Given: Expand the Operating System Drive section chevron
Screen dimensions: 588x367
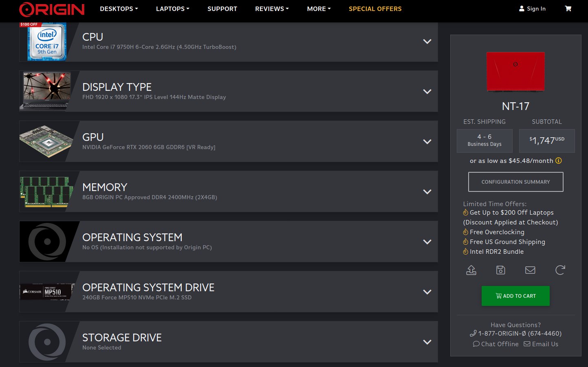Looking at the screenshot, I should [x=427, y=292].
